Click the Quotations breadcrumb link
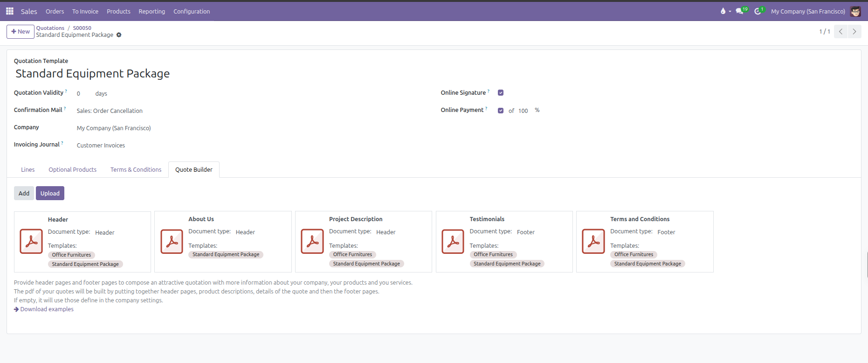Screen dimensions: 868x363 tap(50, 28)
